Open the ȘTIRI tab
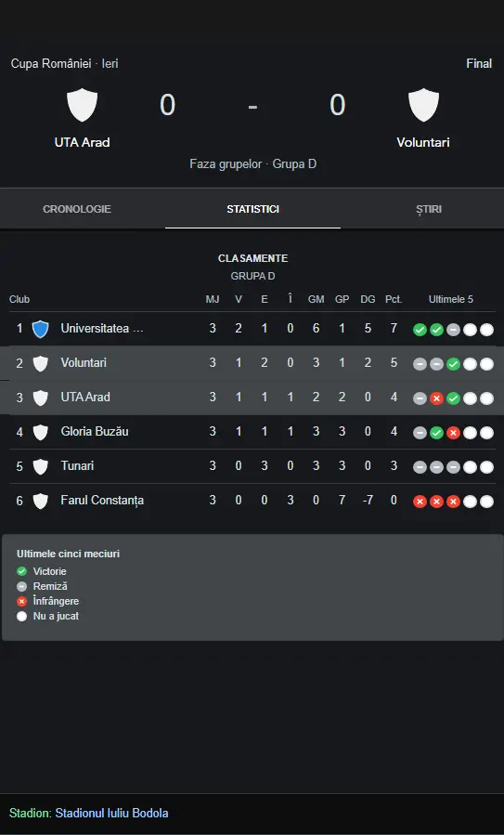 click(429, 209)
